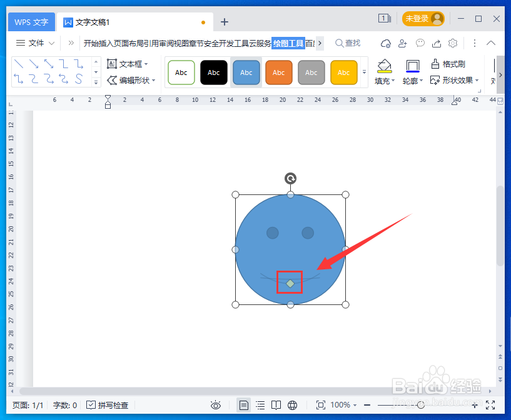Open the 填充 fill dropdown arrow

pyautogui.click(x=393, y=80)
